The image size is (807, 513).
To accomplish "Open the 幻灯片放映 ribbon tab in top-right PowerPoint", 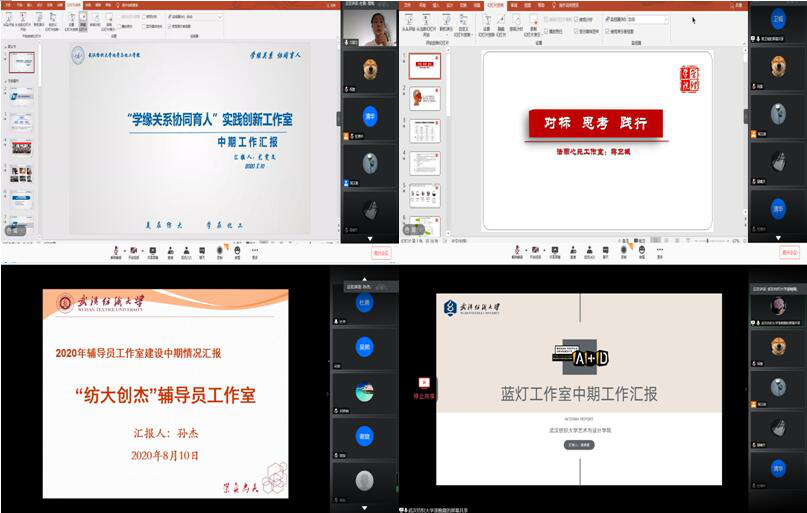I will (x=495, y=4).
